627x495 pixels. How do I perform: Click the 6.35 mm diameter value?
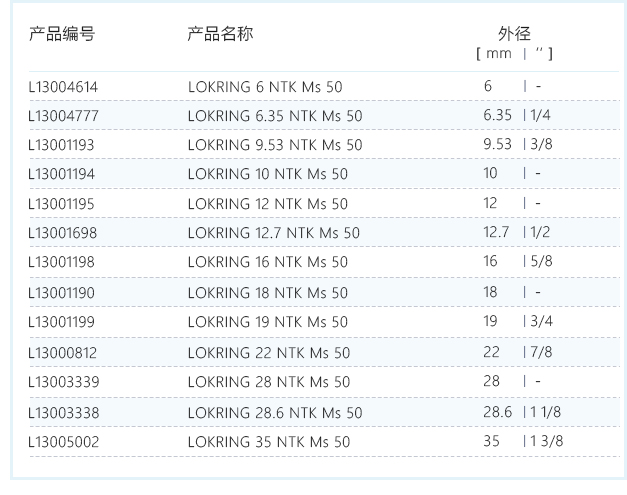pyautogui.click(x=497, y=115)
